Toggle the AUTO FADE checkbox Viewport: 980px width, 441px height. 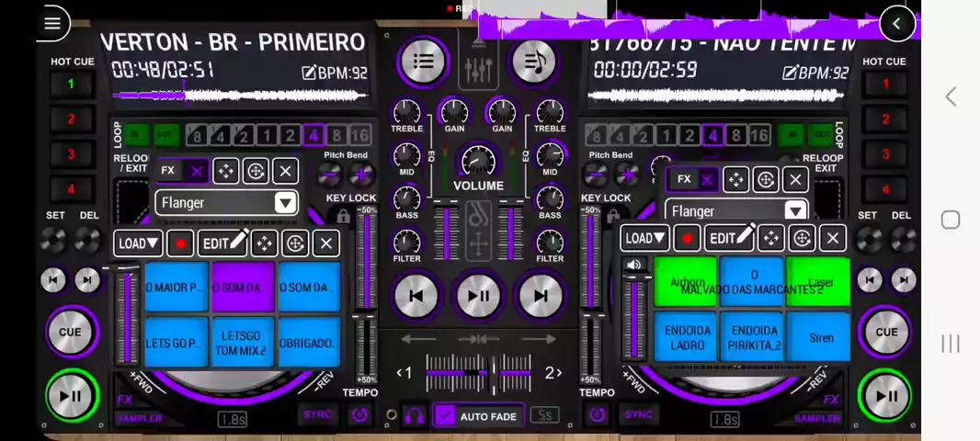click(x=445, y=416)
